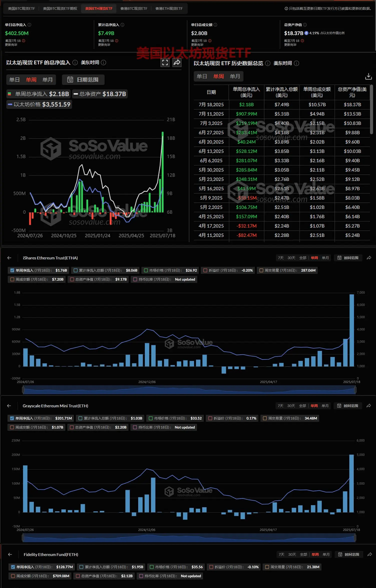Click info icon next to 单日总净流入
Image resolution: width=376 pixels, height=588 pixels.
29,25
